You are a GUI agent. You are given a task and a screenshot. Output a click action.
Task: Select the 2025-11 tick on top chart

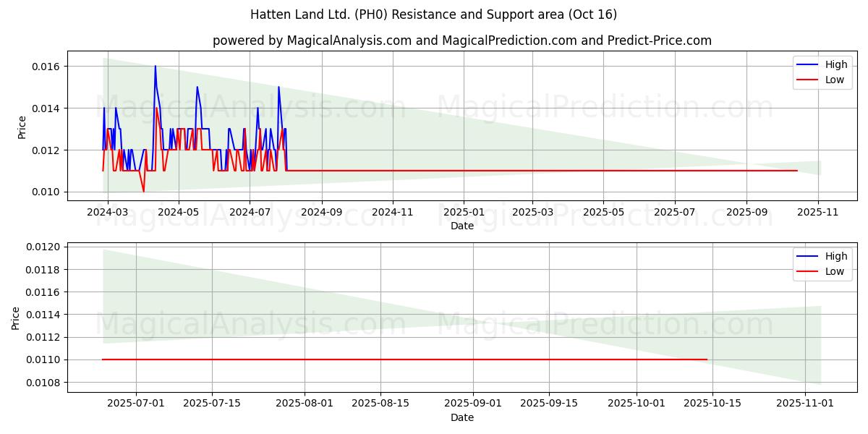[818, 213]
